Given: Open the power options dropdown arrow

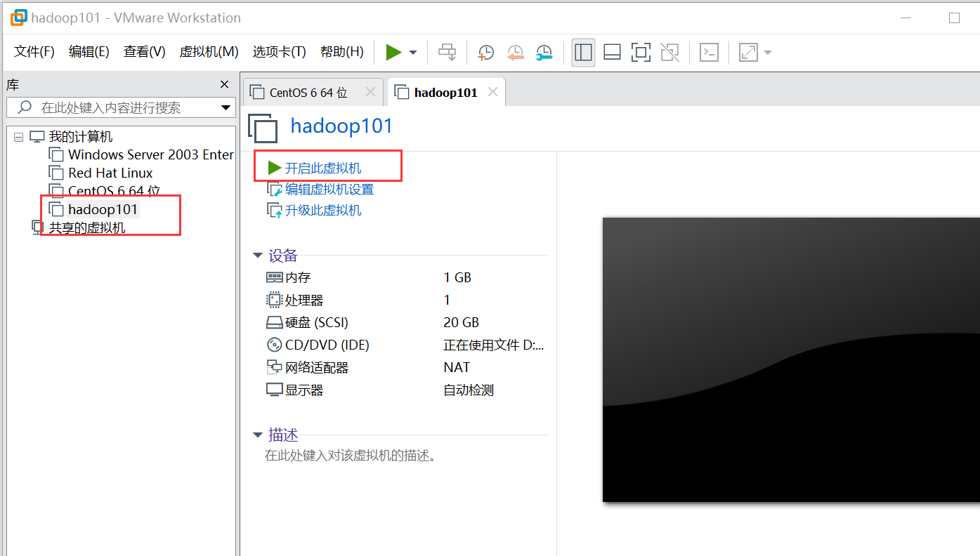Looking at the screenshot, I should point(413,53).
